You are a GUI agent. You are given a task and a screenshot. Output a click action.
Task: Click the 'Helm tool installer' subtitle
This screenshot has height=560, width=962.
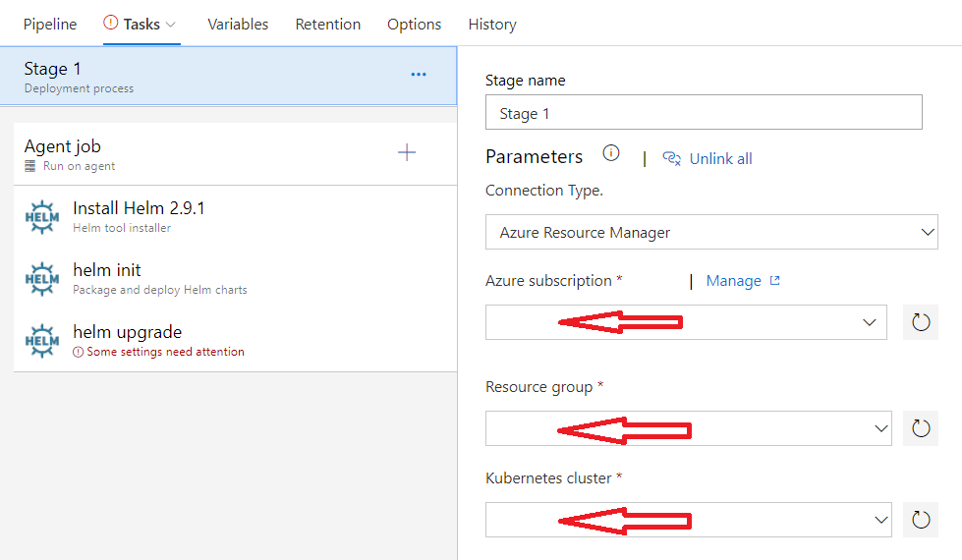click(122, 228)
